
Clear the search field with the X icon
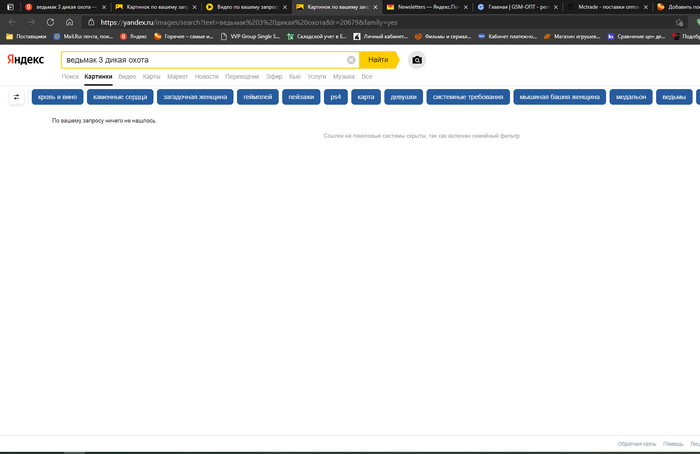tap(351, 60)
